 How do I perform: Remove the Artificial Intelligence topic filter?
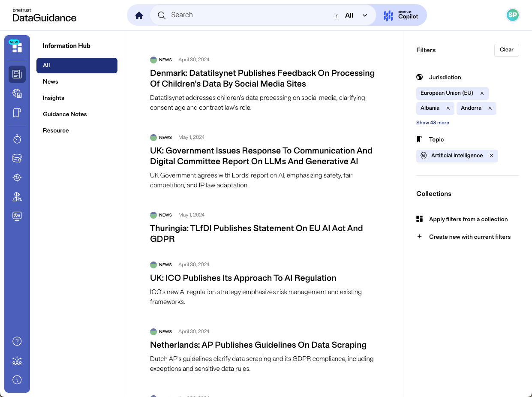click(492, 156)
